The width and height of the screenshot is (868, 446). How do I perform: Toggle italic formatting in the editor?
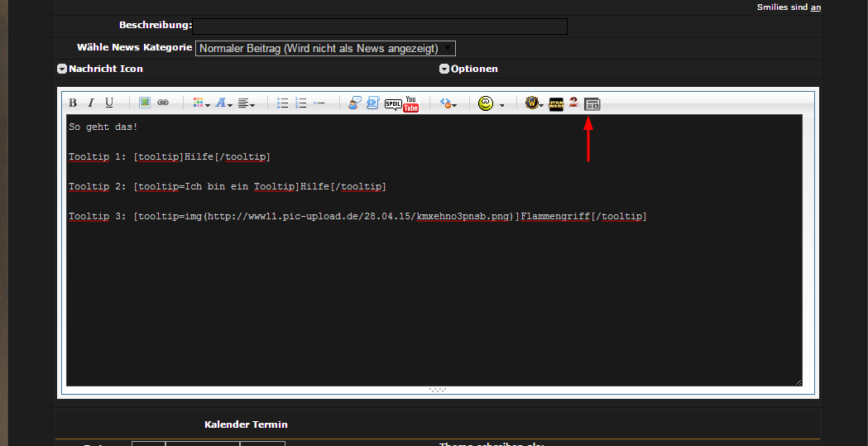(91, 103)
